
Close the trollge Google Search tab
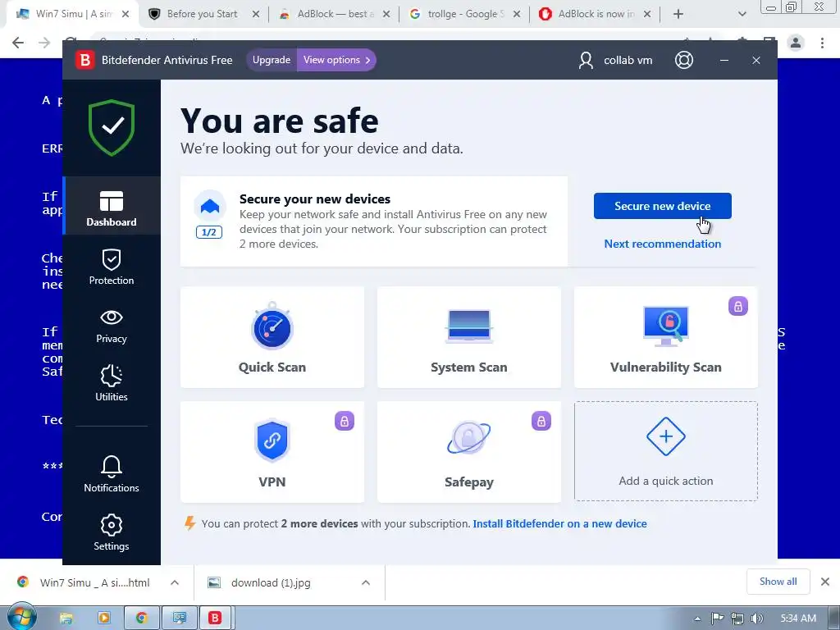[x=517, y=15]
